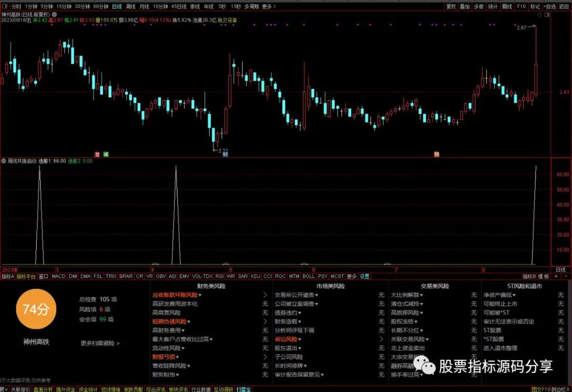Add stock via +自选 button
This screenshot has height=392, width=572.
point(550,6)
